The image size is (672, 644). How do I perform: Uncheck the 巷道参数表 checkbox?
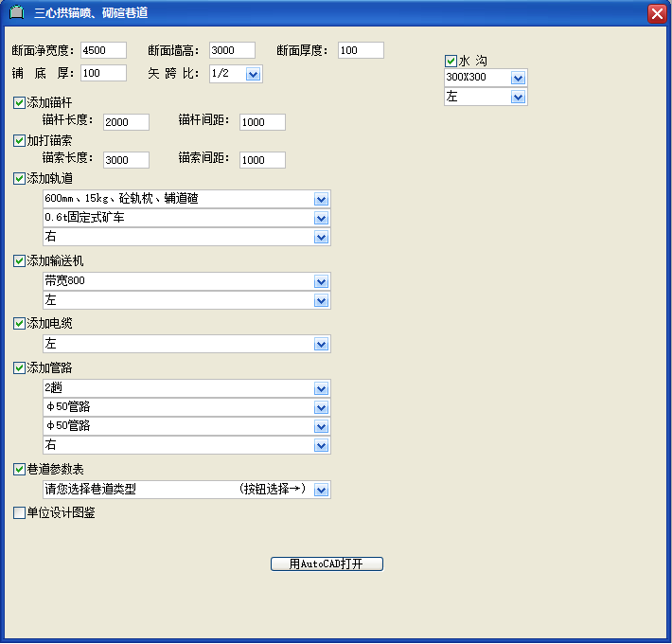(20, 469)
